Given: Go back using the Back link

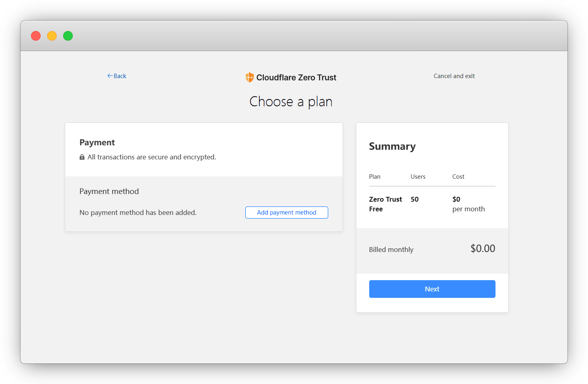Looking at the screenshot, I should pyautogui.click(x=117, y=76).
